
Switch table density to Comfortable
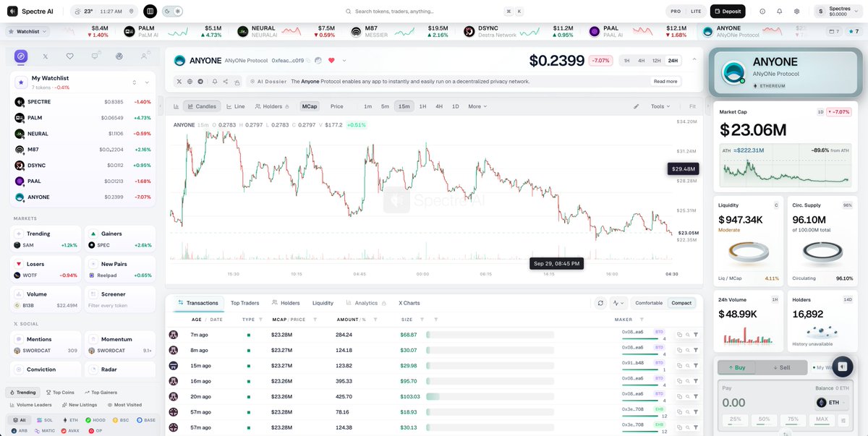649,303
